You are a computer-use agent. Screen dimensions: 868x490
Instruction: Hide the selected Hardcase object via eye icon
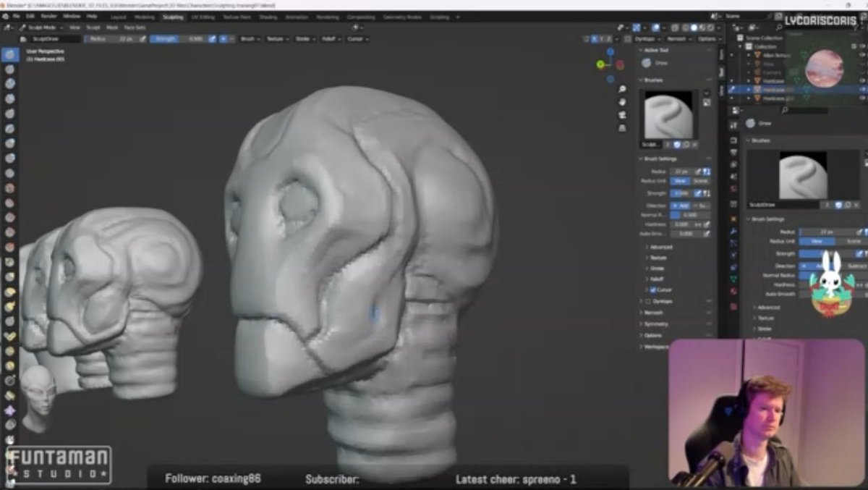(862, 90)
